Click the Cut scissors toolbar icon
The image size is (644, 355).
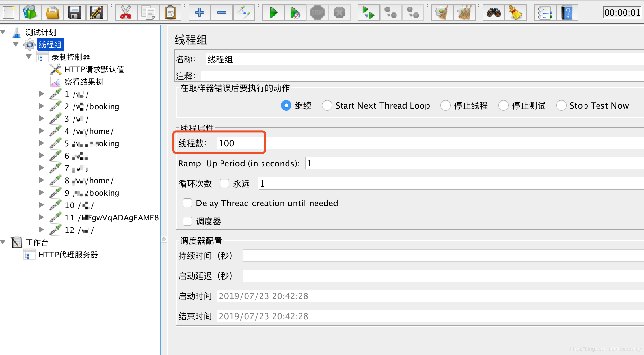click(126, 13)
